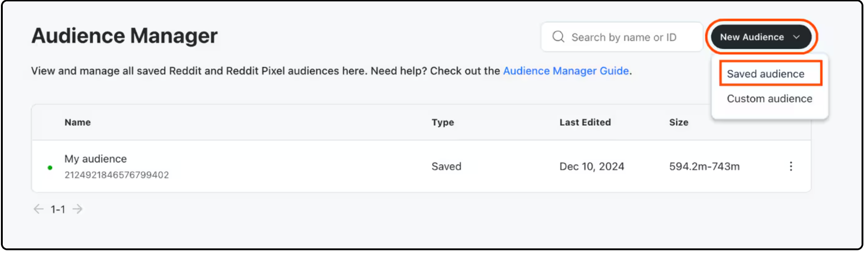The image size is (868, 253).
Task: Click the 1-1 page range indicator
Action: pyautogui.click(x=58, y=210)
